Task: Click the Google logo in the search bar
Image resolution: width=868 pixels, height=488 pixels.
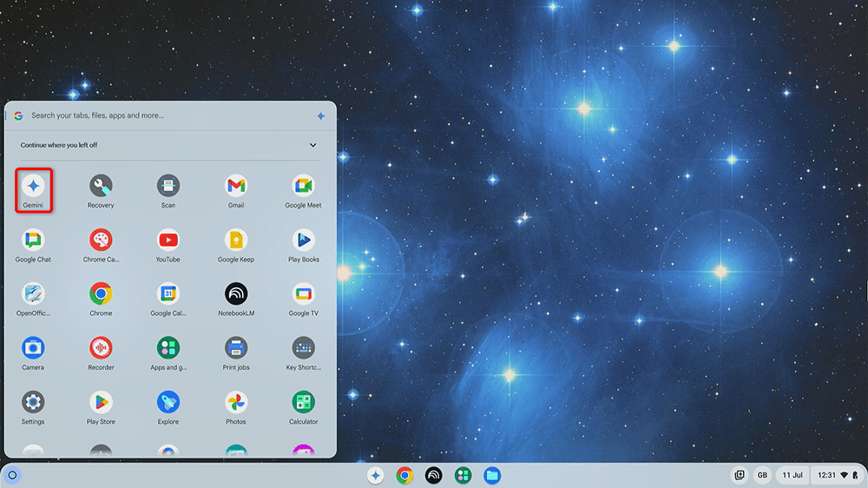Action: (18, 115)
